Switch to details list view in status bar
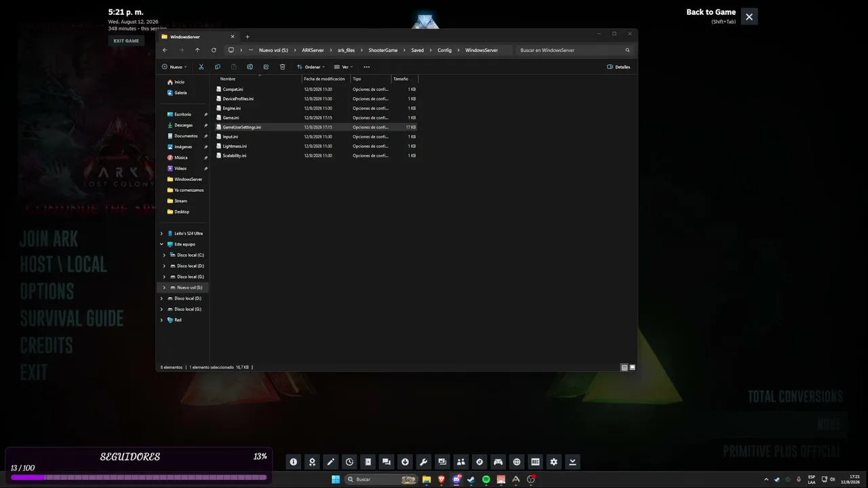This screenshot has height=488, width=868. [625, 367]
